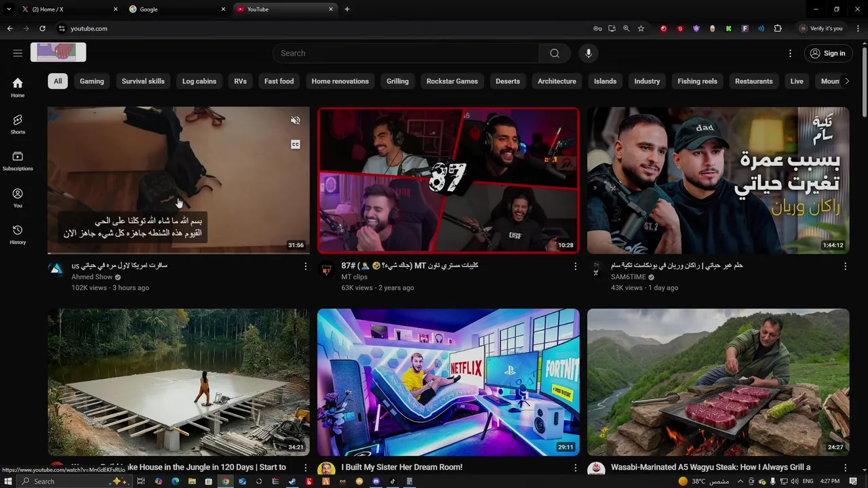Select the Fast food chip
Viewport: 868px width, 488px height.
pos(279,81)
